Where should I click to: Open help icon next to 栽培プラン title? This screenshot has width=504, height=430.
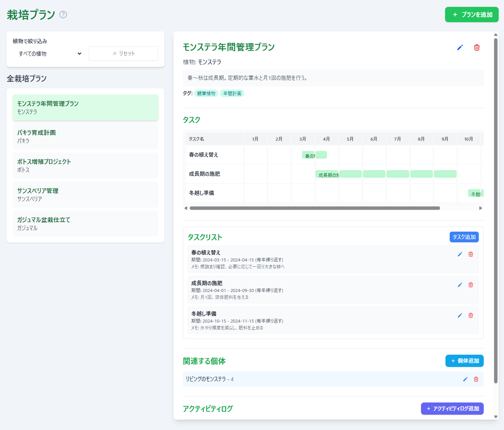[63, 15]
